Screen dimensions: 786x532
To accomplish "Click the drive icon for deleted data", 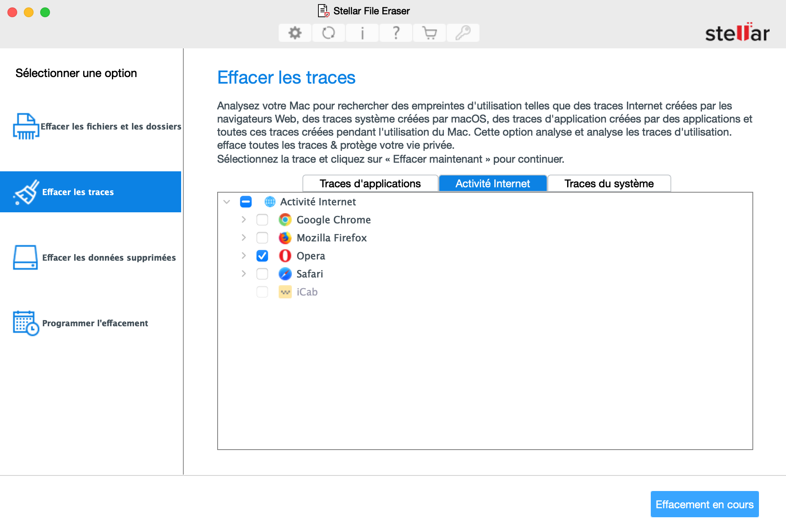I will click(25, 257).
